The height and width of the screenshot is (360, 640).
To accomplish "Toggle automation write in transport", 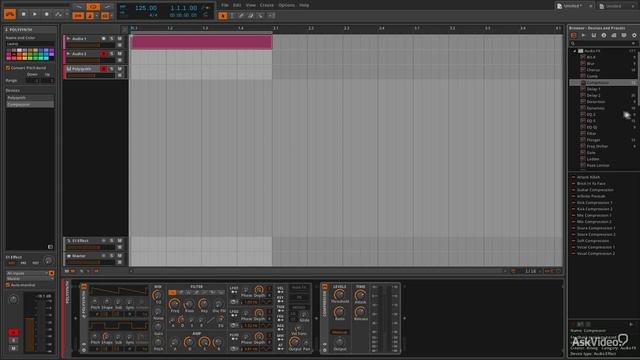I will pos(58,14).
